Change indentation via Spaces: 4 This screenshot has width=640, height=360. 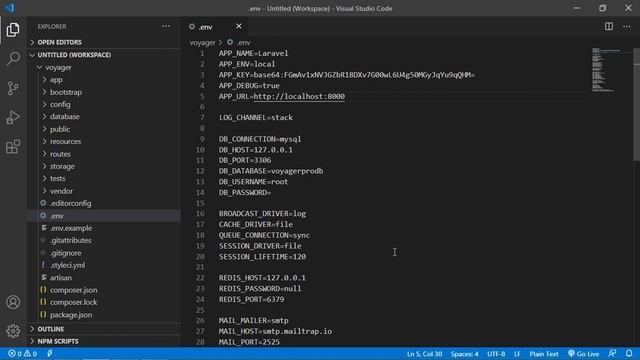point(464,354)
